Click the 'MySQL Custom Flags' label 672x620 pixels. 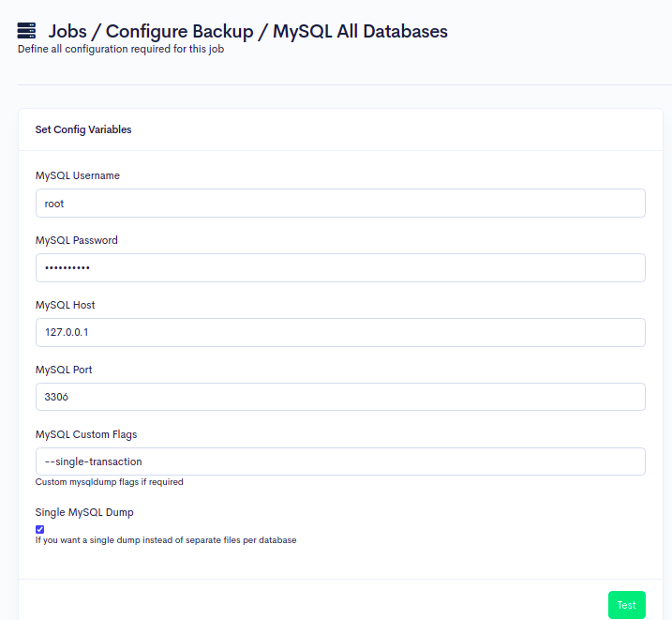(x=86, y=434)
